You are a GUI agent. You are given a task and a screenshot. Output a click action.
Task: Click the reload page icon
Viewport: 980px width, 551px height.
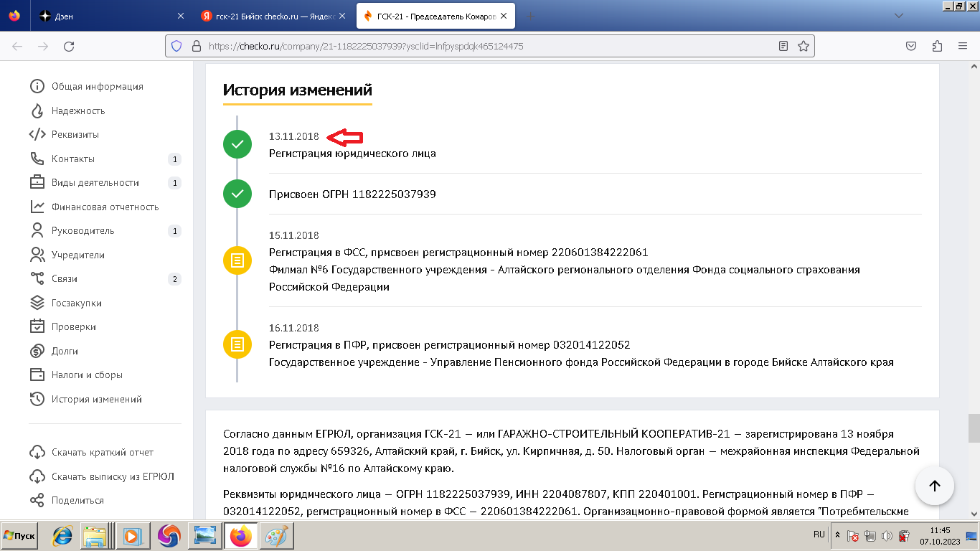69,46
